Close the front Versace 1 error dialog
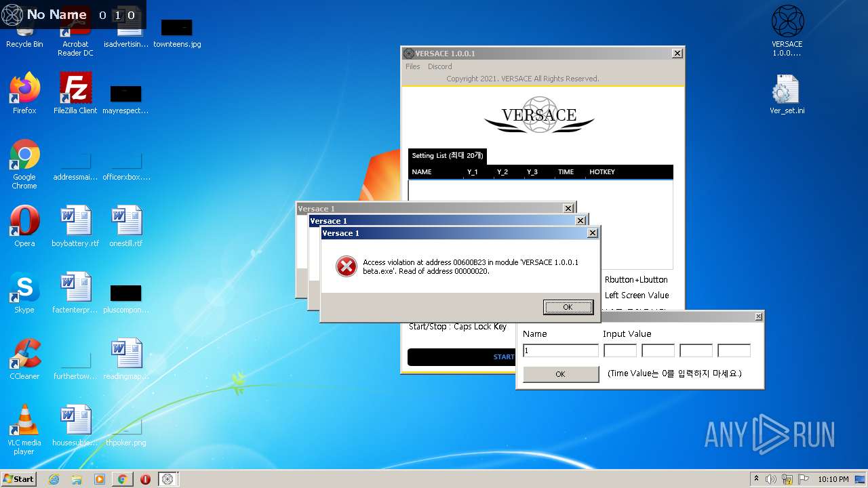Viewport: 868px width, 488px height. click(x=592, y=233)
